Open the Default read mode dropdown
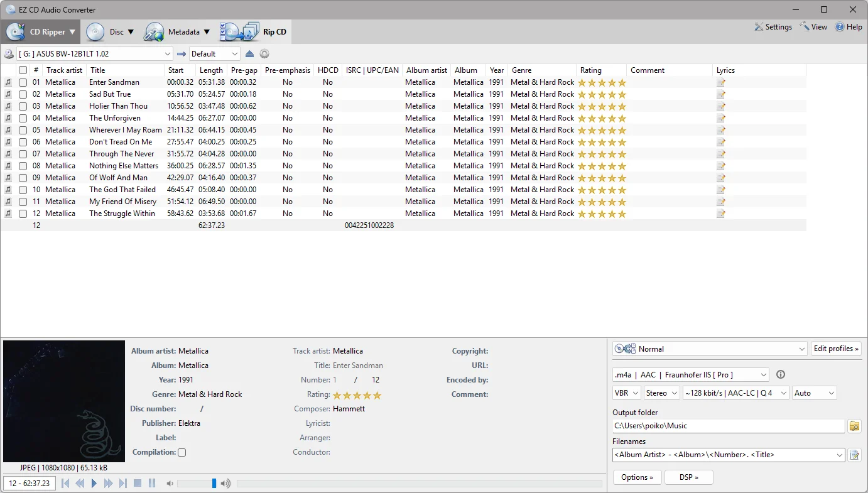The height and width of the screenshot is (493, 868). [214, 54]
